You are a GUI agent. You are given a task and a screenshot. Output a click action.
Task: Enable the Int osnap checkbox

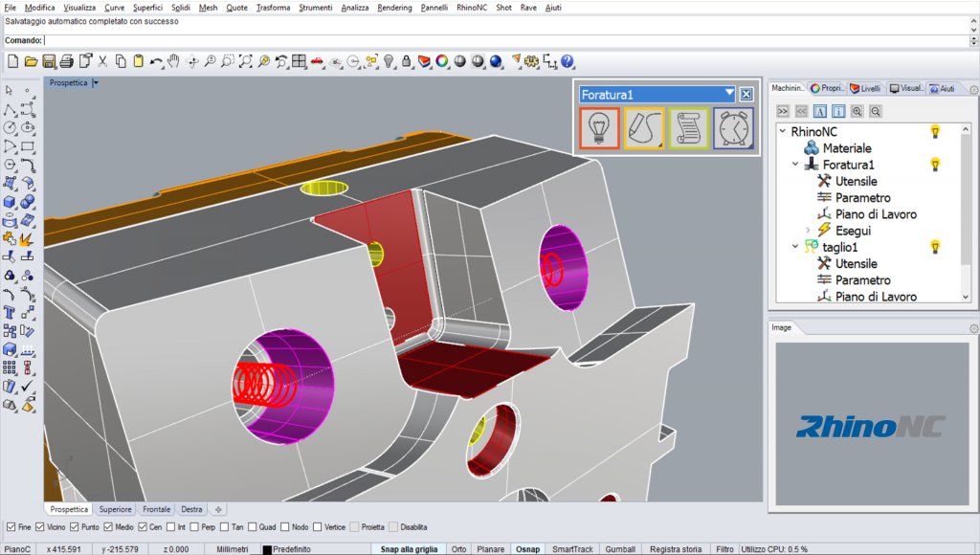[170, 527]
